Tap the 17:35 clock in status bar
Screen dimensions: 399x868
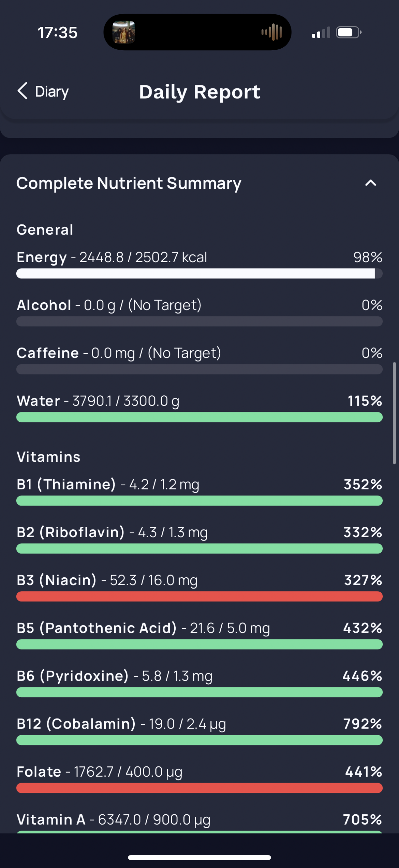coord(57,33)
